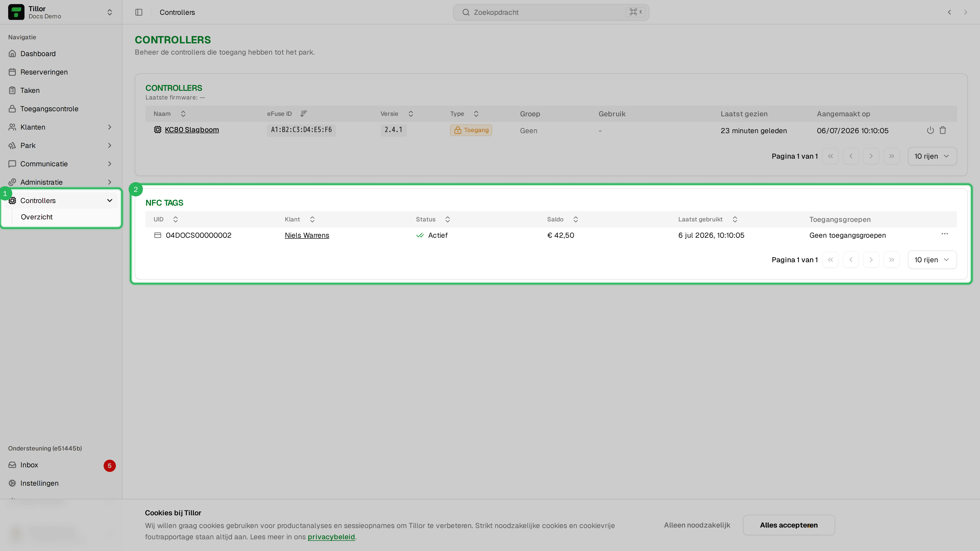This screenshot has height=551, width=980.
Task: Click the search magnifier icon
Action: [466, 12]
